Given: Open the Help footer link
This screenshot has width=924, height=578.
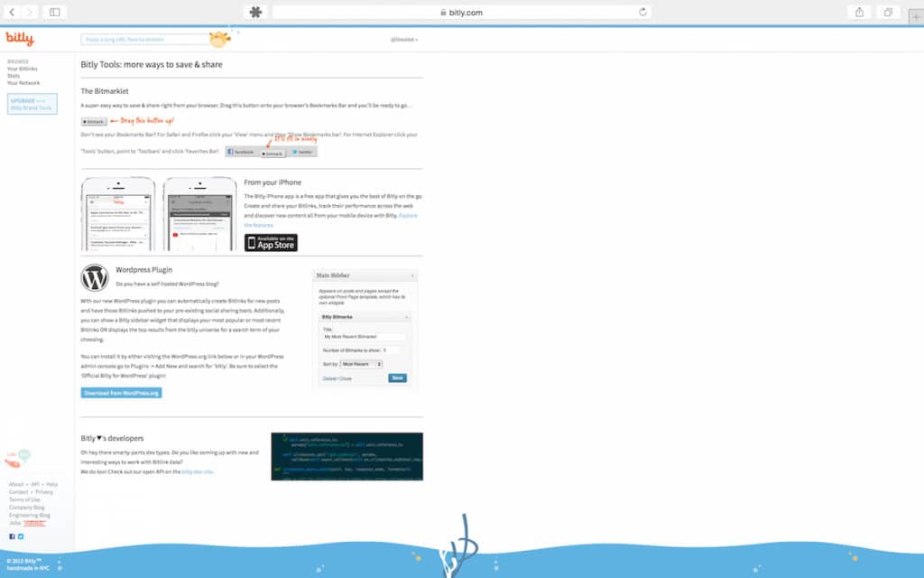Looking at the screenshot, I should click(x=51, y=484).
